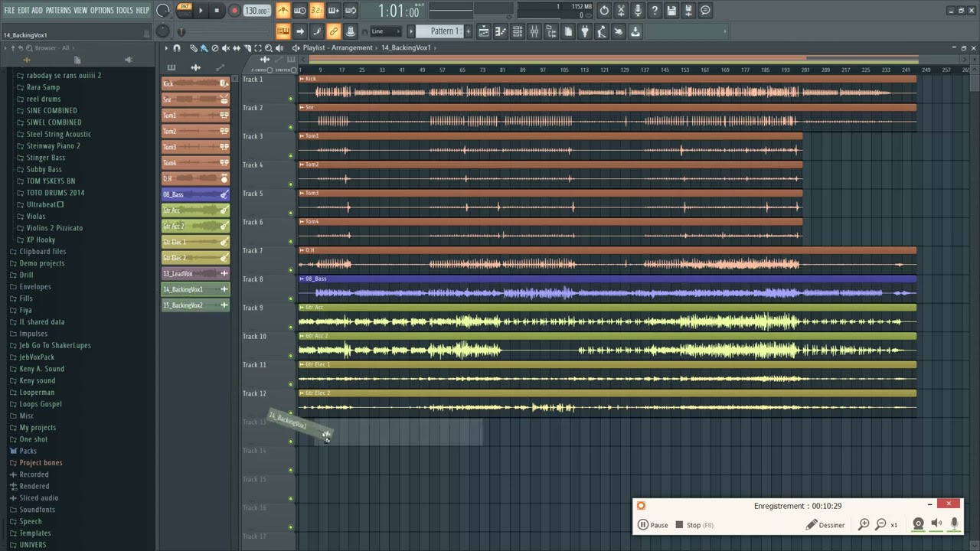980x551 pixels.
Task: Open the View mixer icon
Action: click(x=534, y=31)
